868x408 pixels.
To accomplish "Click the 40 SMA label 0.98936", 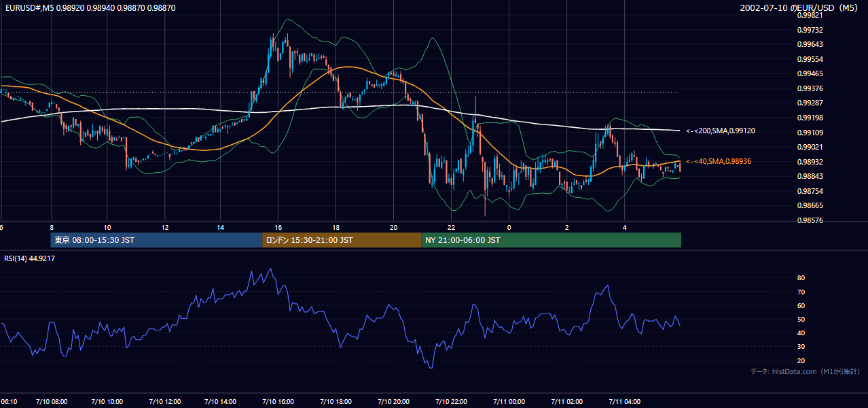I will point(719,161).
